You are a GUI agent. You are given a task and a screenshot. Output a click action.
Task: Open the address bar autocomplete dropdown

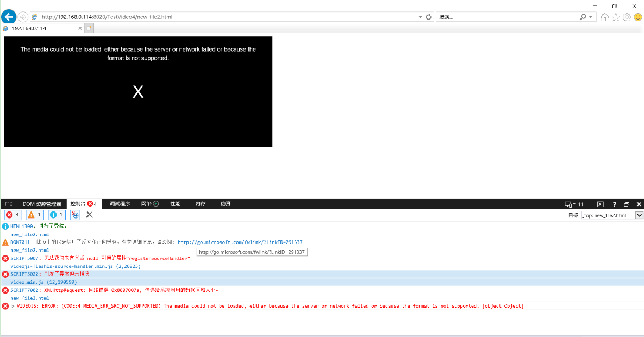420,17
